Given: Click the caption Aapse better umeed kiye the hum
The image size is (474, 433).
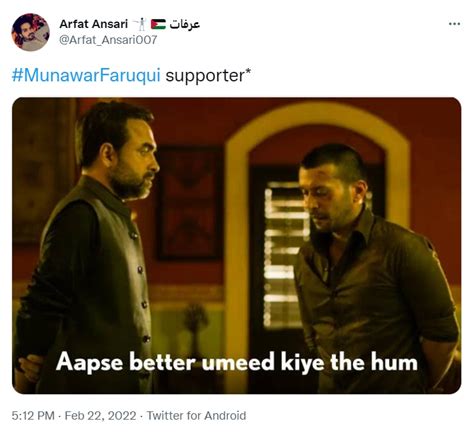Looking at the screenshot, I should 237,362.
